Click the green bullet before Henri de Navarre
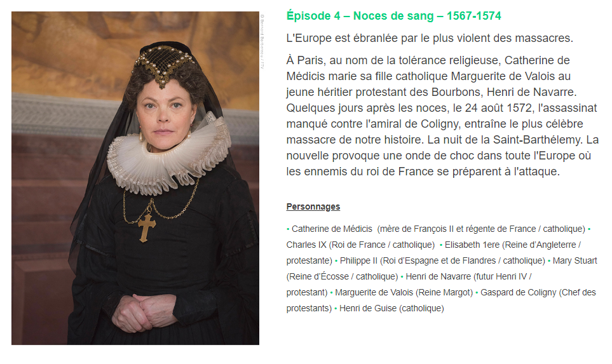The image size is (612, 364). 402,277
